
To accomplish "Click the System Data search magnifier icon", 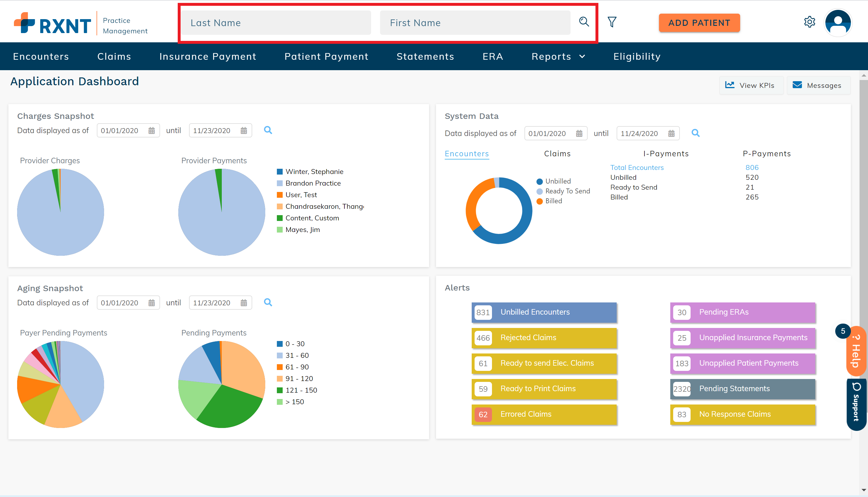I will 696,133.
